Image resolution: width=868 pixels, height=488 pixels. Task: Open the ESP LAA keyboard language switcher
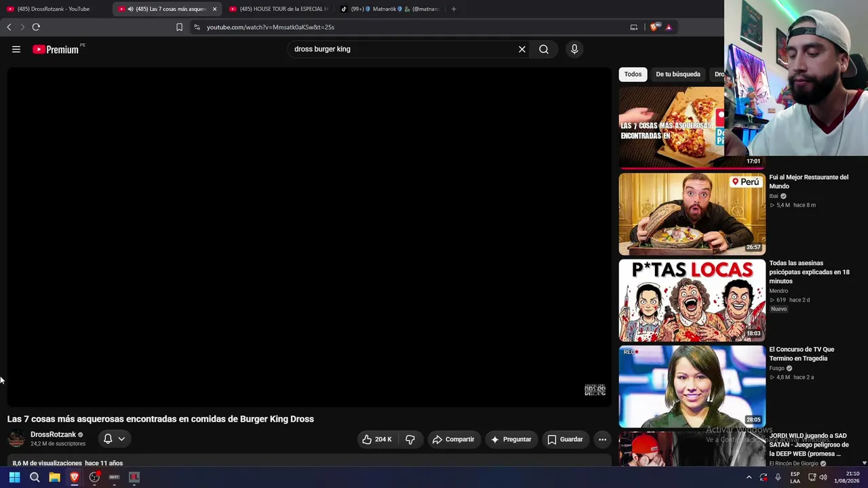click(795, 477)
